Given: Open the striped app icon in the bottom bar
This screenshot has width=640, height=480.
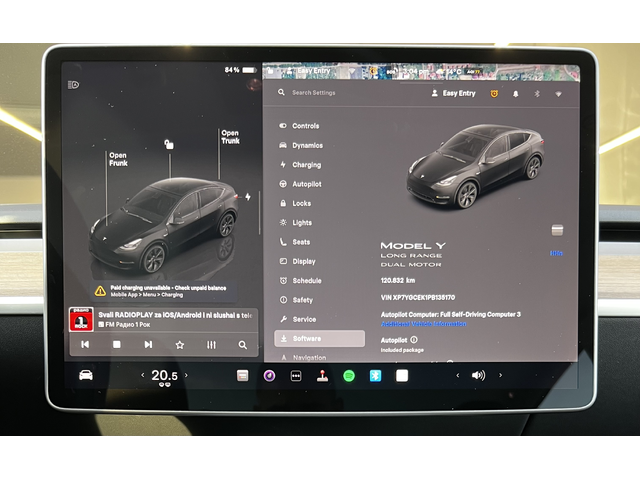Looking at the screenshot, I should 242,376.
